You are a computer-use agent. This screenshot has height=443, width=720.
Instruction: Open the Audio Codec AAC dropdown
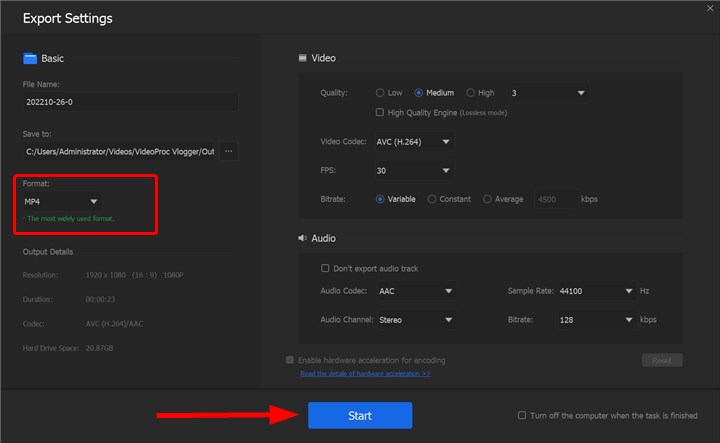pos(416,292)
